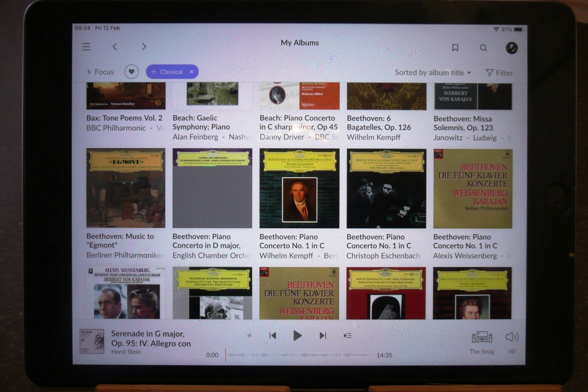Check the iPad battery indicator
588x392 pixels.
pyautogui.click(x=518, y=29)
